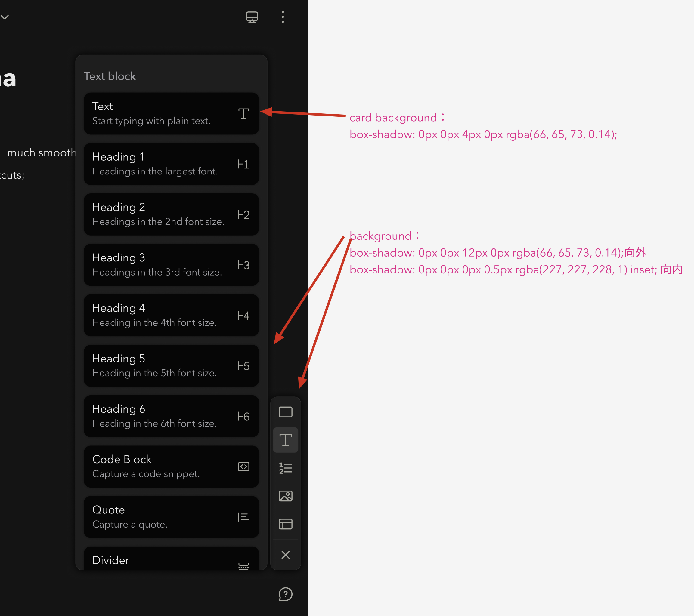Click the Heading 4 entry
This screenshot has width=694, height=616.
coord(171,315)
